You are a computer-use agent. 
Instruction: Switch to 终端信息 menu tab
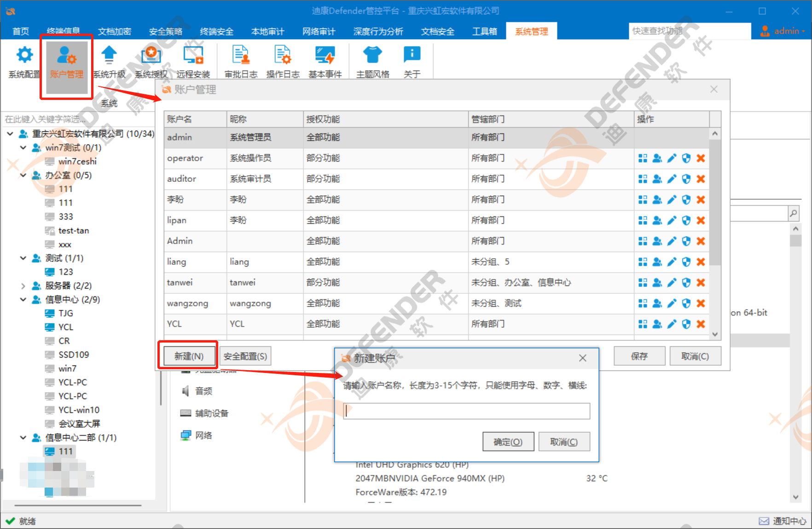pyautogui.click(x=64, y=31)
